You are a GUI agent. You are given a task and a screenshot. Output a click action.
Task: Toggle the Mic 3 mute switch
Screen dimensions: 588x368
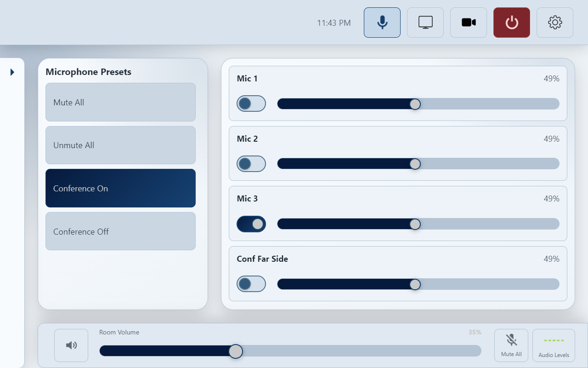251,224
